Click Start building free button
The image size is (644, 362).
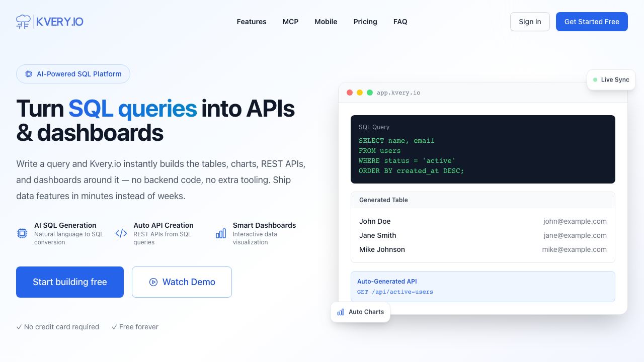coord(70,282)
